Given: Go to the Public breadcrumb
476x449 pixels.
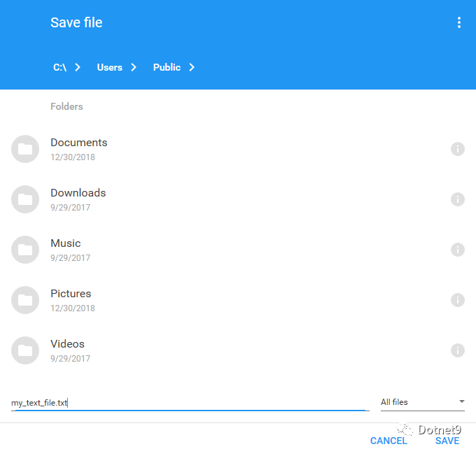Looking at the screenshot, I should click(167, 67).
